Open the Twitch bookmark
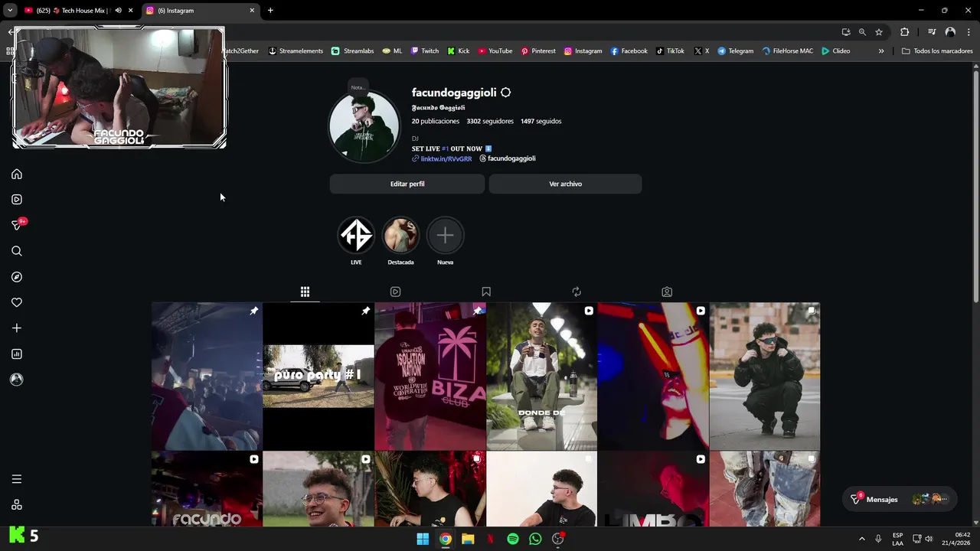980x551 pixels. pos(425,51)
